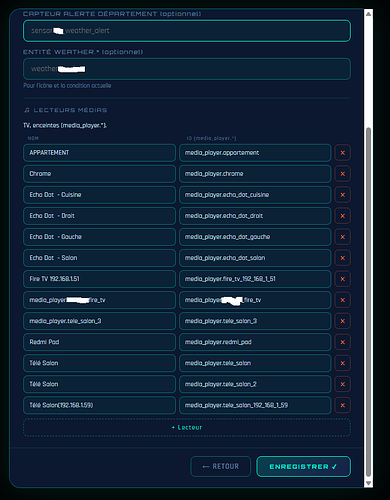Delete the Redmi Pad row

(x=342, y=342)
